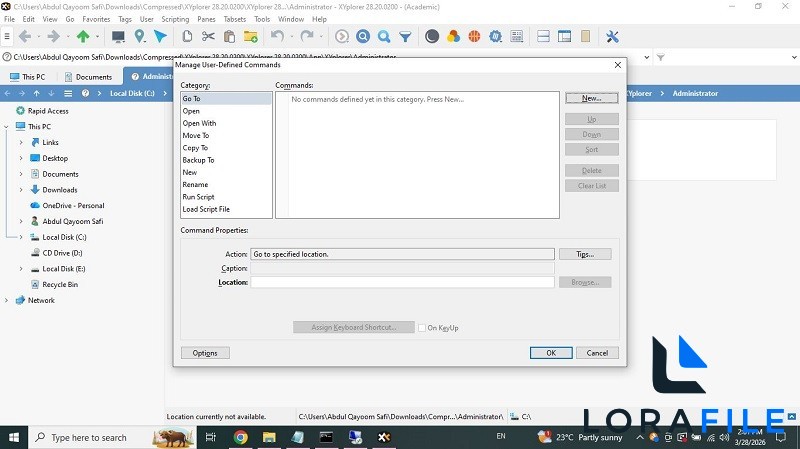The width and height of the screenshot is (800, 449).
Task: Click the Windows taskbar search box
Action: [x=111, y=437]
